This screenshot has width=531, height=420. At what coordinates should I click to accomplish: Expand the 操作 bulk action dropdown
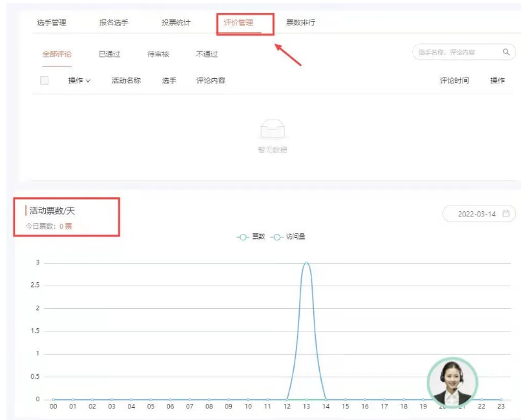pyautogui.click(x=79, y=81)
